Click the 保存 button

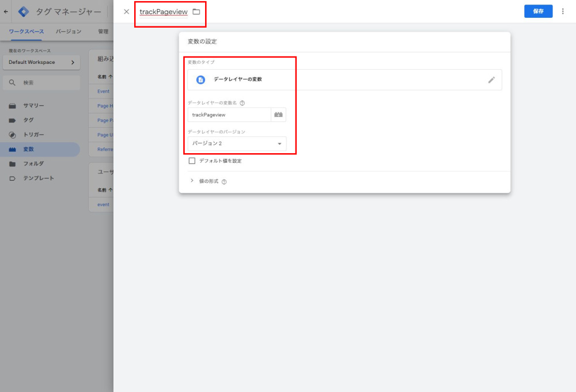tap(538, 11)
